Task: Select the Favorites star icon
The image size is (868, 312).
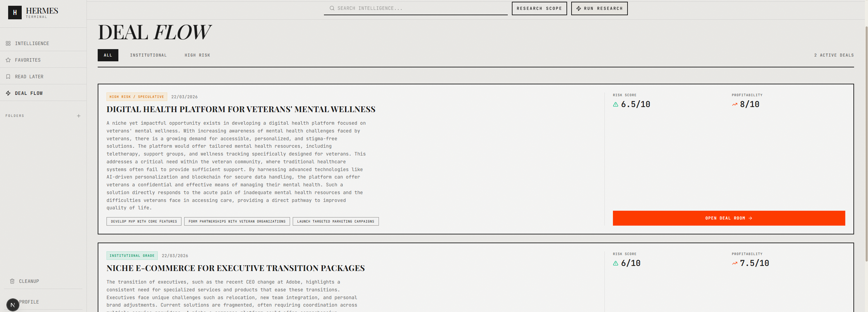Action: pyautogui.click(x=8, y=59)
